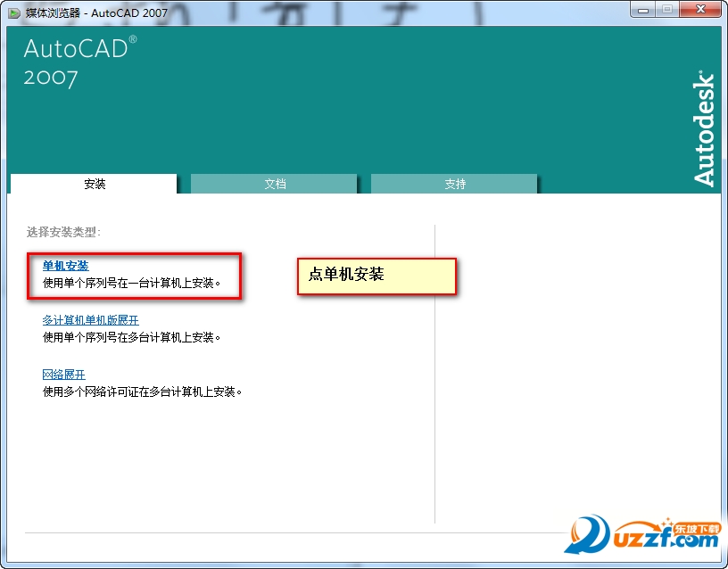Switch to the 安装 tab

94,184
